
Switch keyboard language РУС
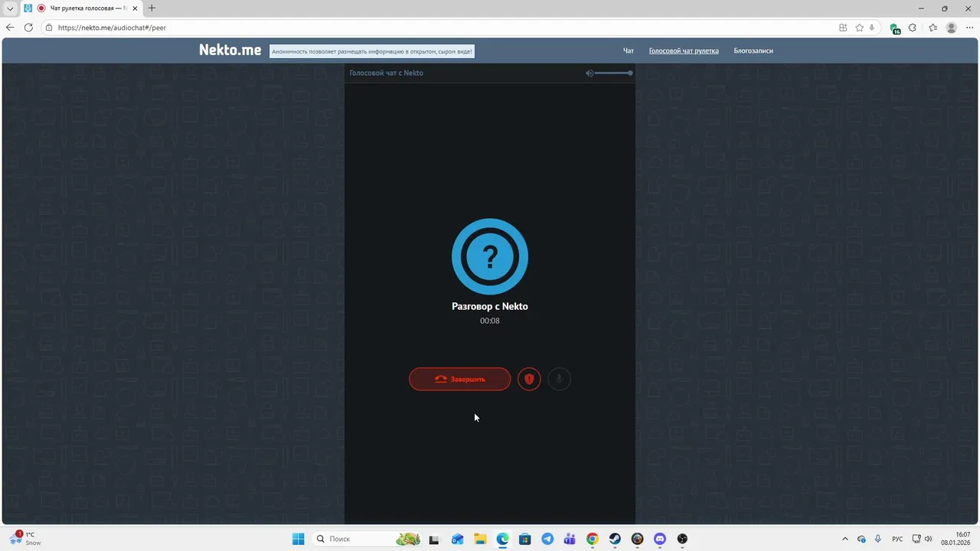coord(897,539)
